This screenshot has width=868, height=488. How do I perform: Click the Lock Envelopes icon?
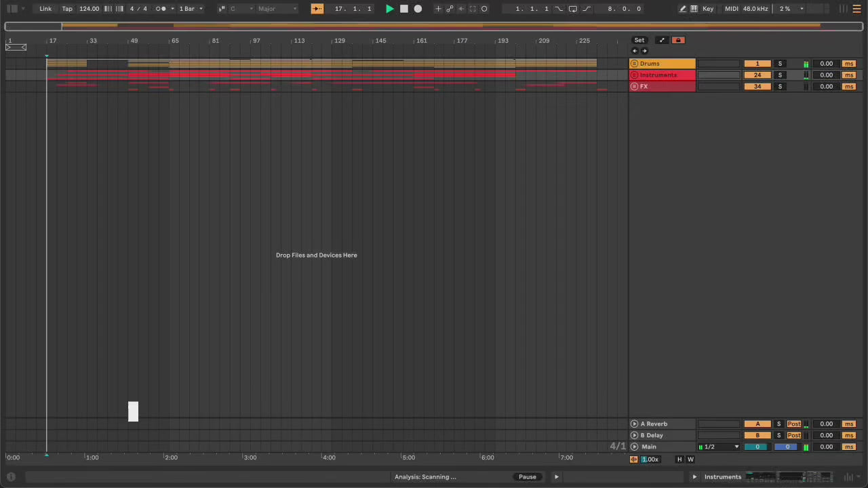(677, 40)
